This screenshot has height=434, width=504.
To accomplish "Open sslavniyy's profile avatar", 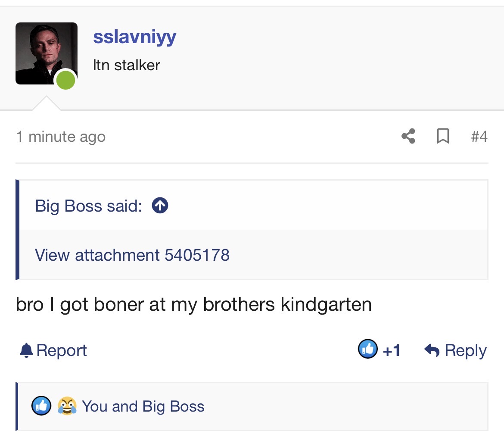I will [46, 53].
